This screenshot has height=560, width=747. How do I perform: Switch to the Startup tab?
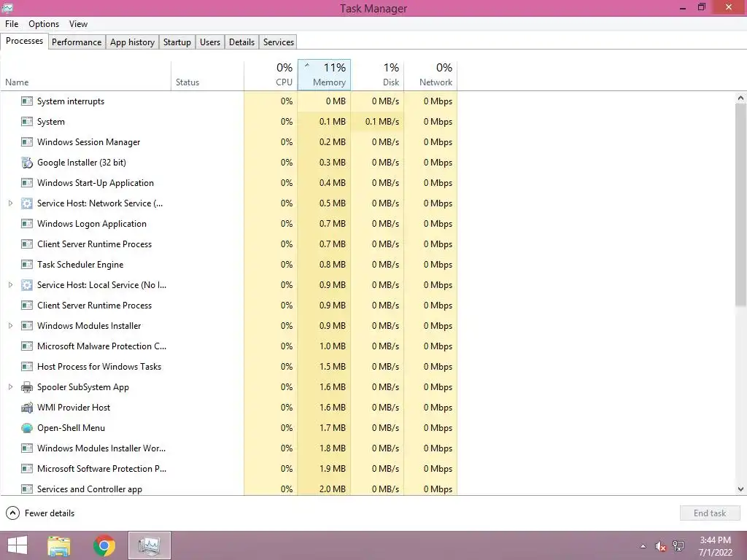click(177, 42)
